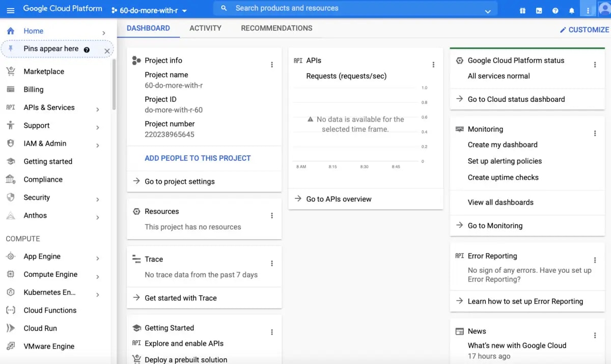Click What's new with Google Cloud news item

[x=517, y=345]
